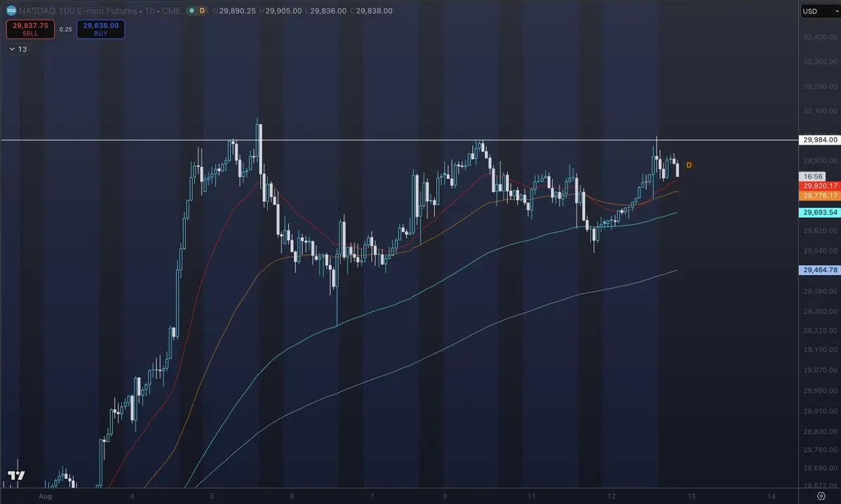Click date 4 on the time axis
841x504 pixels.
[132, 496]
